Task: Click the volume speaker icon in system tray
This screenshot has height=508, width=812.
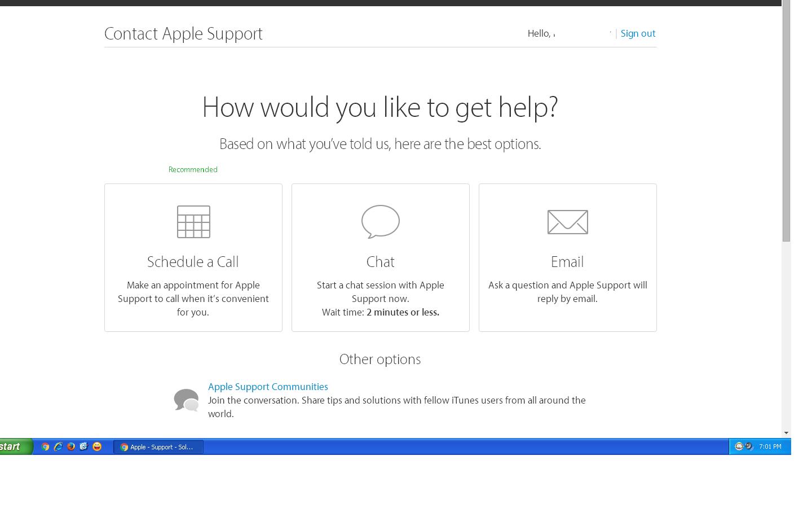Action: point(749,446)
